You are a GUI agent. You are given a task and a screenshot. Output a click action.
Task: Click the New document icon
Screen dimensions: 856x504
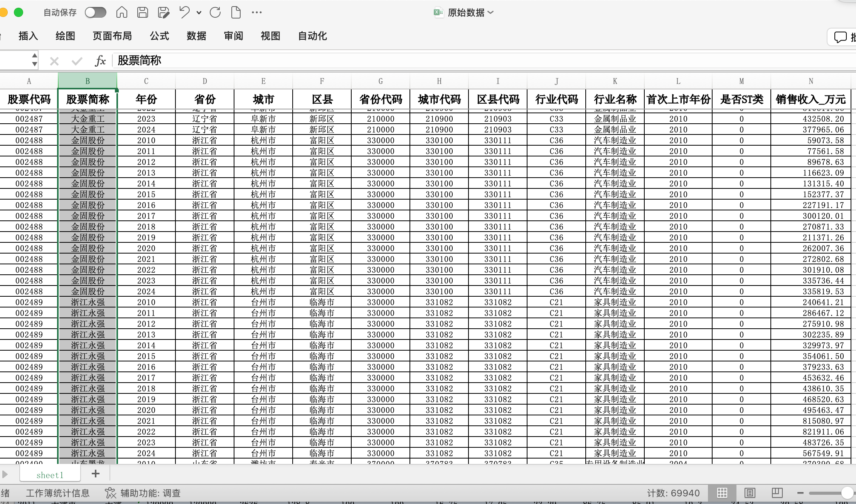236,12
